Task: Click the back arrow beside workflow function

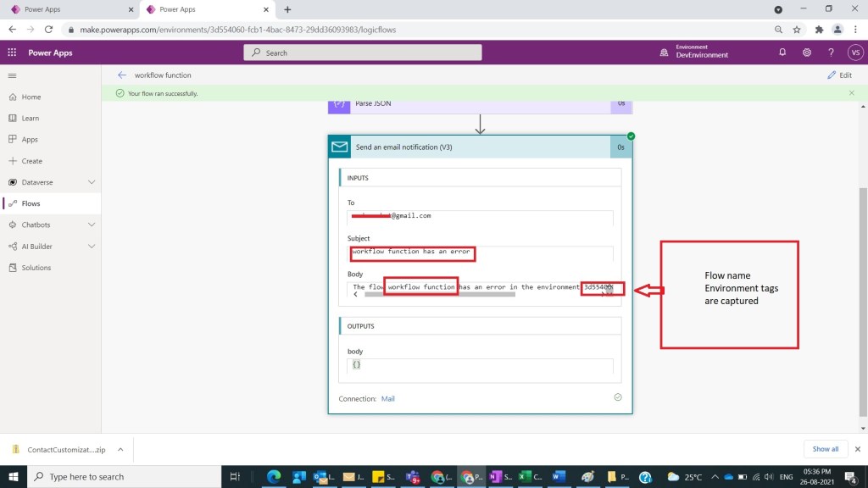Action: [122, 75]
